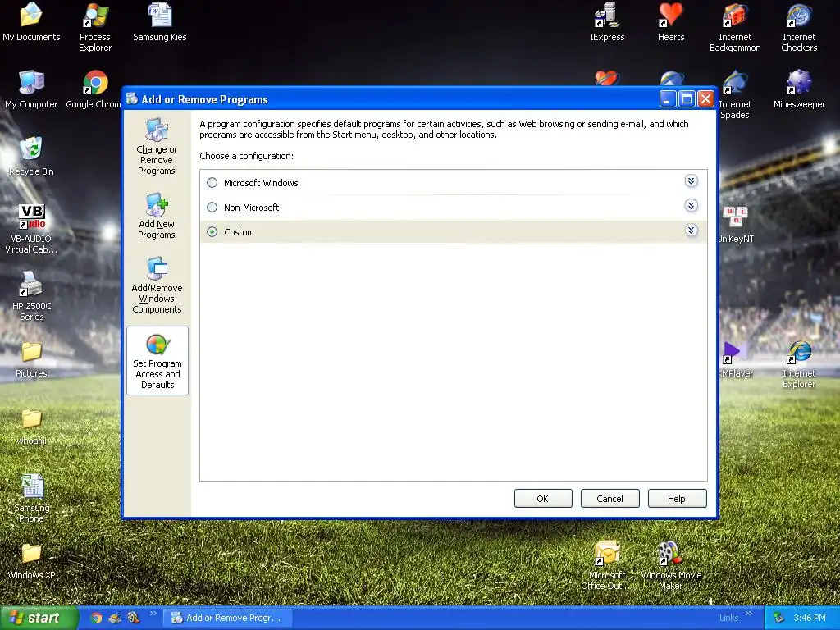Screen dimensions: 840x630
Task: Open My Documents desktop icon
Action: (31, 22)
